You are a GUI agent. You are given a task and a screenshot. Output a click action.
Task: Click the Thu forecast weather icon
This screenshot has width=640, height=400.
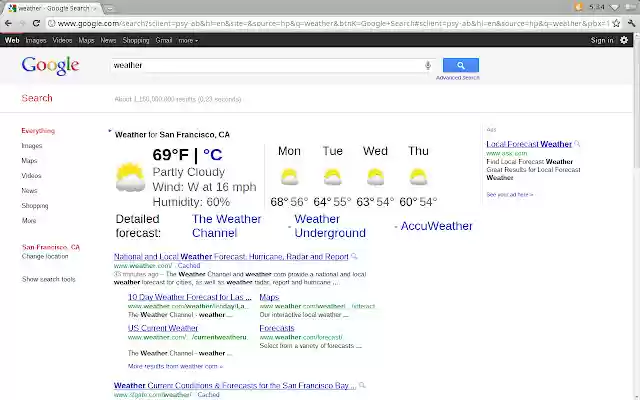coord(418,177)
